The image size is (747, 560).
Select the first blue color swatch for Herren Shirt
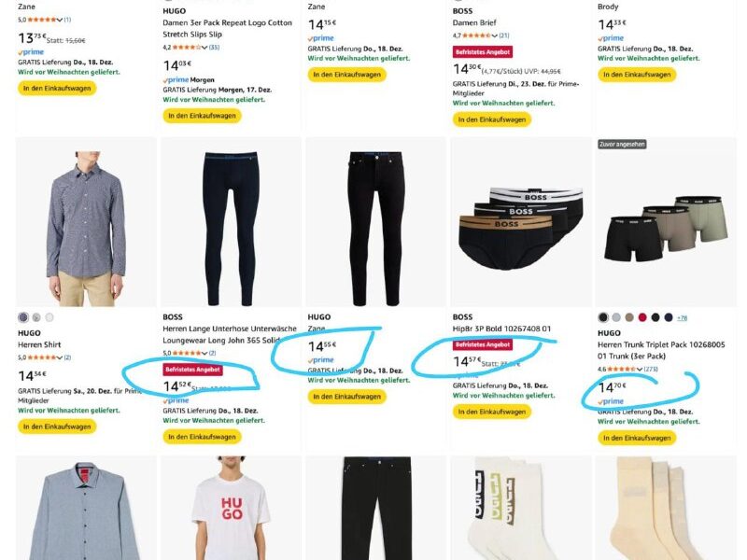click(23, 317)
